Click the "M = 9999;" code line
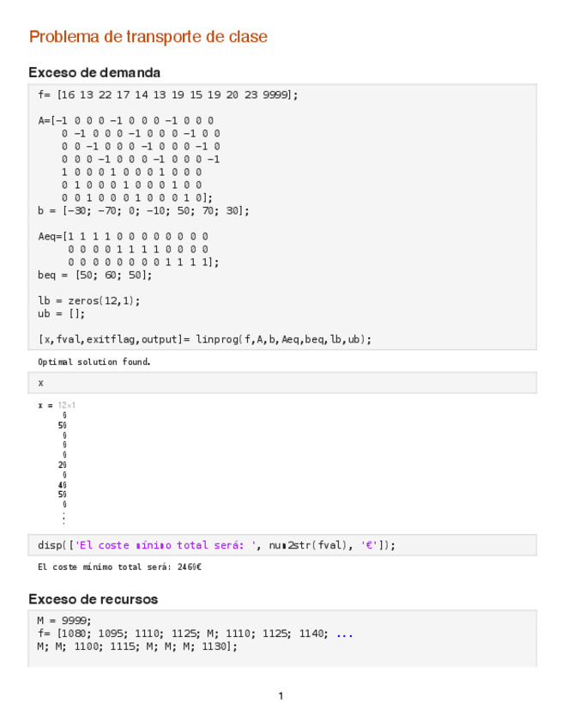 pyautogui.click(x=64, y=621)
